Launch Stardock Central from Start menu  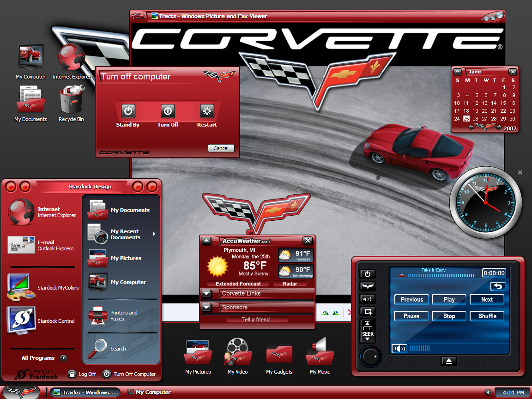coord(42,320)
